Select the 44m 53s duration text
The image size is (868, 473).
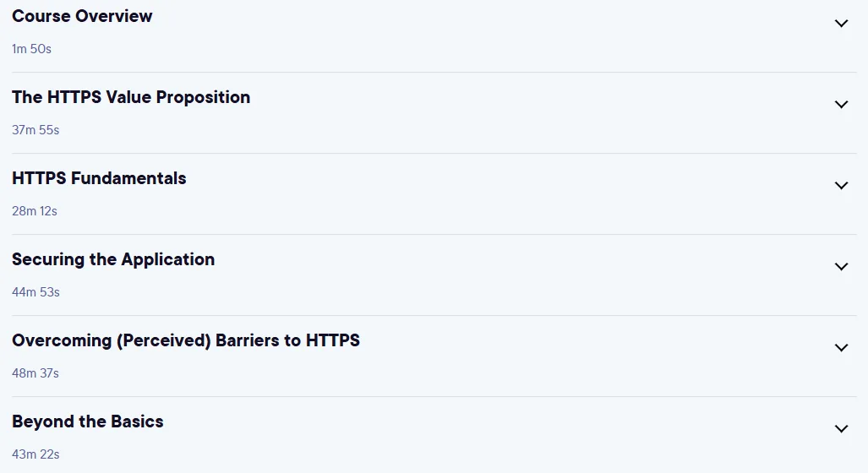(35, 292)
